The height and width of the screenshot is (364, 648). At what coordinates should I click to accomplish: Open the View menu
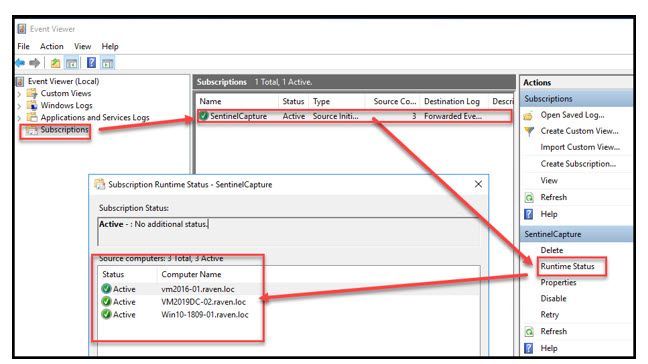point(83,46)
